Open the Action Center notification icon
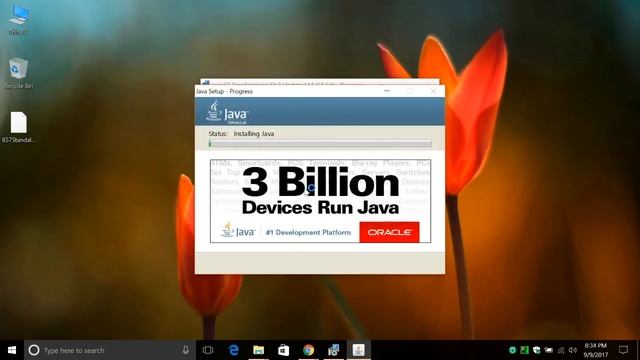This screenshot has height=360, width=640. click(623, 350)
